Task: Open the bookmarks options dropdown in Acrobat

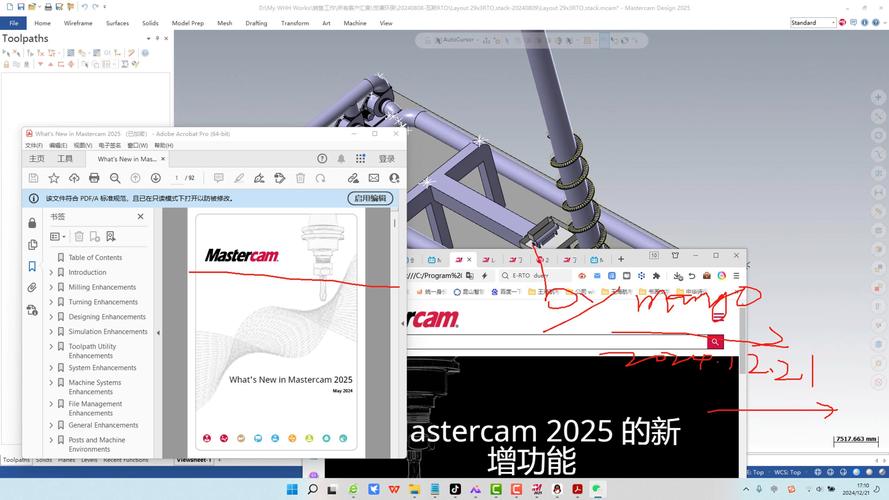Action: coord(57,236)
